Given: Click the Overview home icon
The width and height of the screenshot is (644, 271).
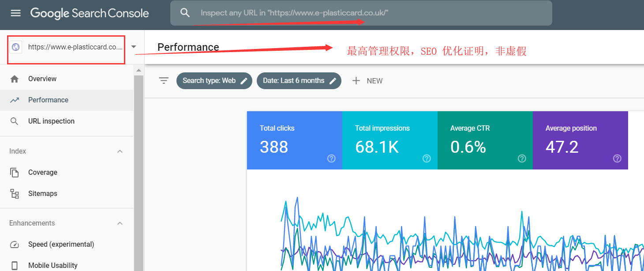Looking at the screenshot, I should [15, 79].
